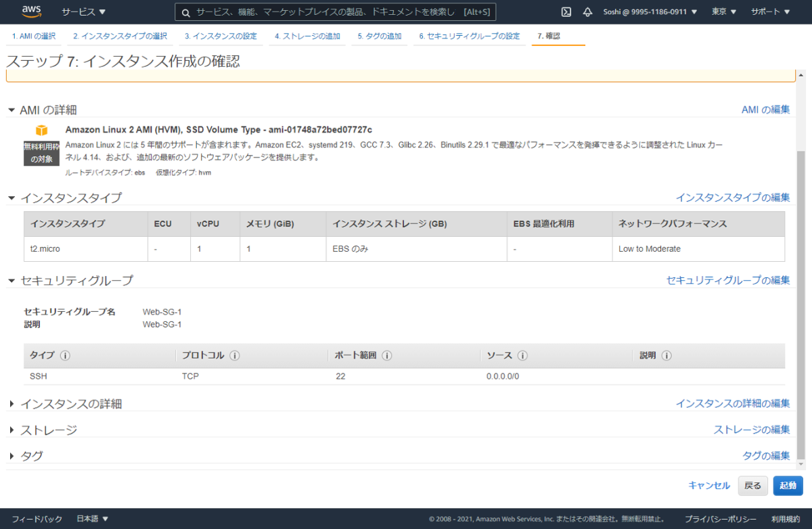Click the 無料利用枠の対象 badge
This screenshot has height=529, width=812.
click(x=42, y=153)
